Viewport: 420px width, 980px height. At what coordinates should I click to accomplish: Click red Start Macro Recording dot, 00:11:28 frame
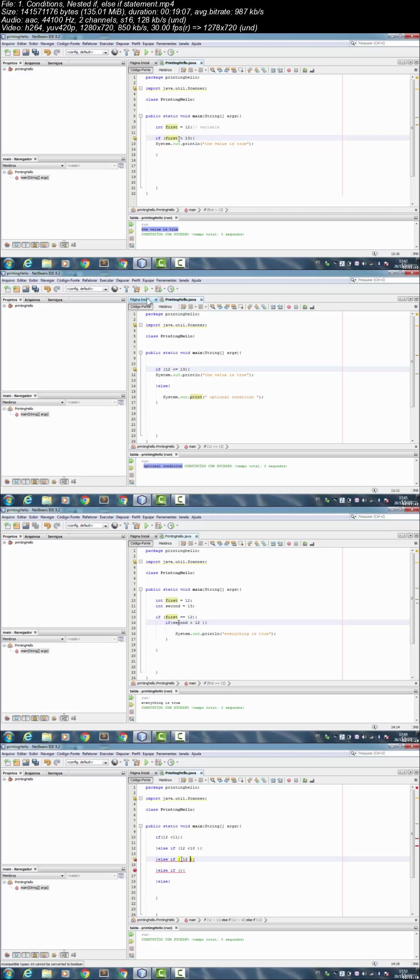point(289,544)
